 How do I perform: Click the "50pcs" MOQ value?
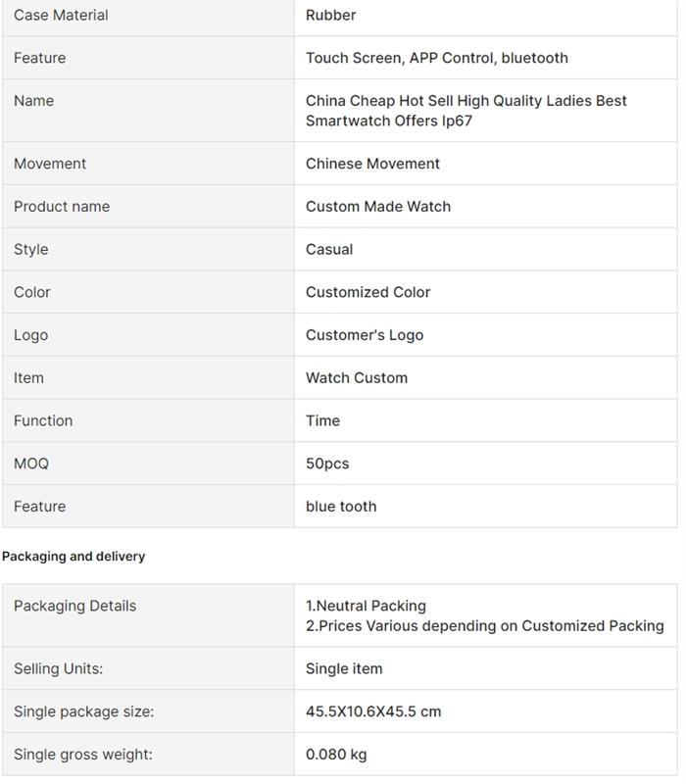(327, 464)
